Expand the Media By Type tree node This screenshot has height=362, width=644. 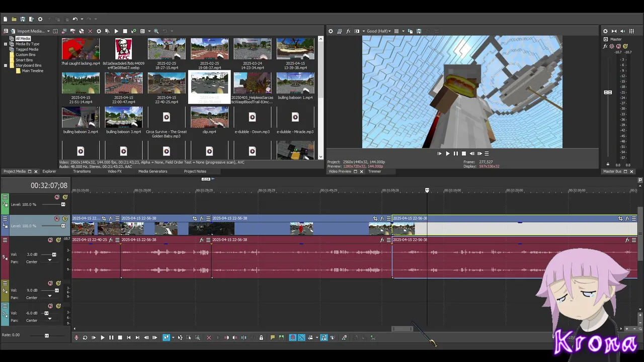click(6, 44)
